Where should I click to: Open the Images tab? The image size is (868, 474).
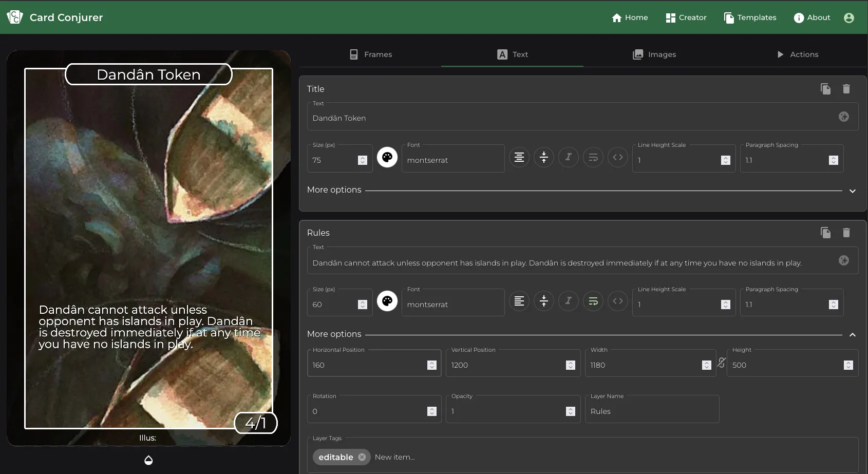pos(654,54)
